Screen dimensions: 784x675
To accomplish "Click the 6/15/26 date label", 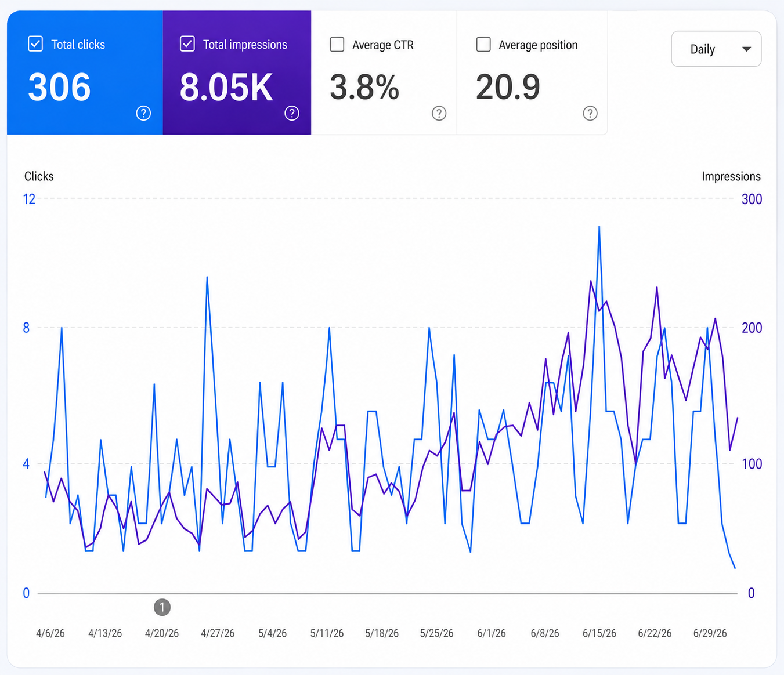I will point(599,633).
